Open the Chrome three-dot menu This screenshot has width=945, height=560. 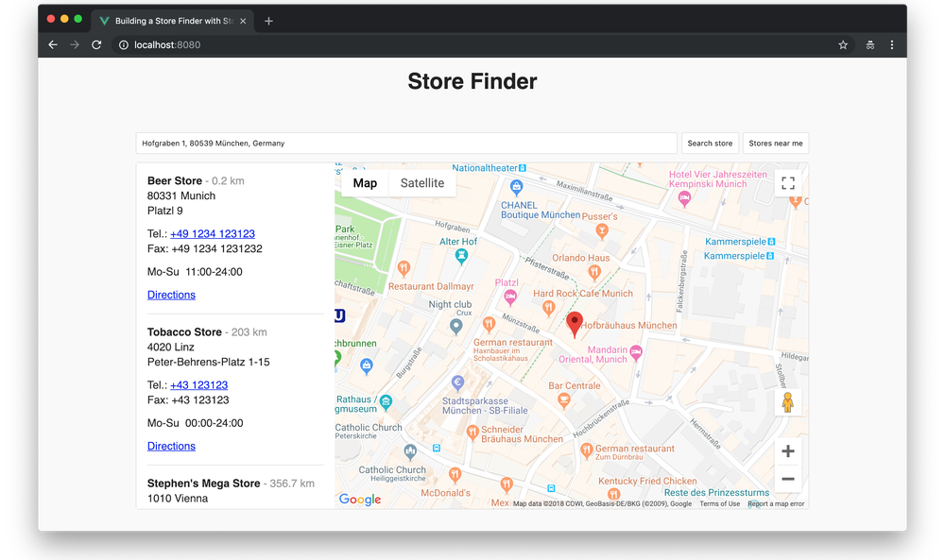[x=892, y=45]
